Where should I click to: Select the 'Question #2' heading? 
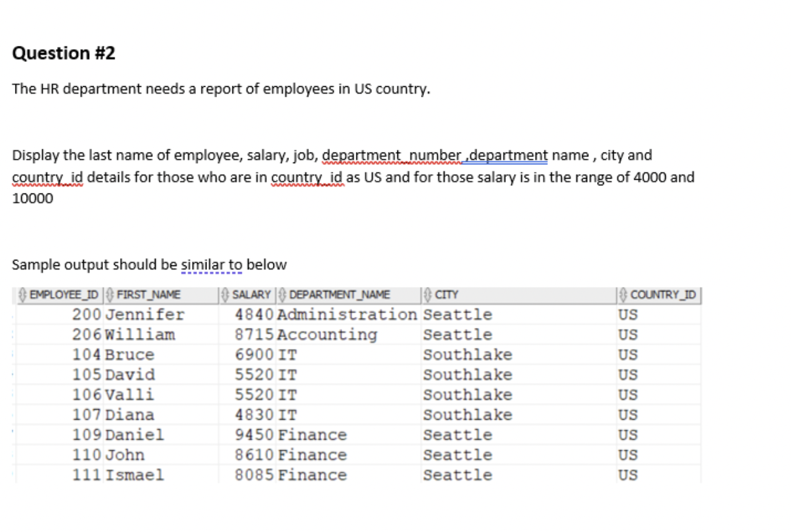click(64, 53)
